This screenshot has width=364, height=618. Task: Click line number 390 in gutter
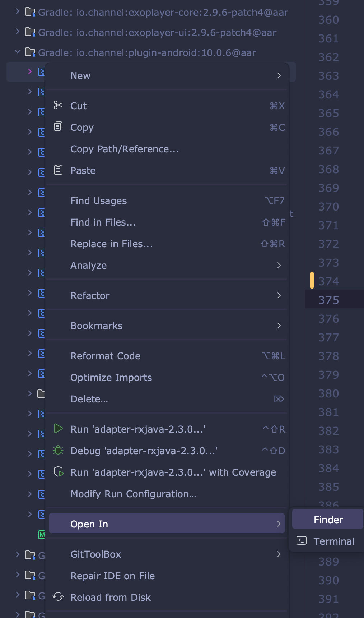point(328,580)
